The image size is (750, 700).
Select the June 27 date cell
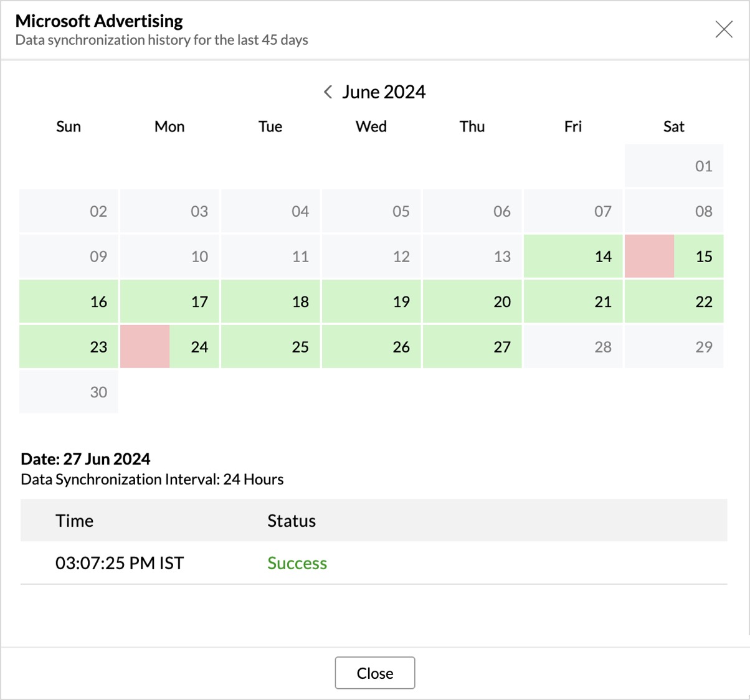coord(472,346)
